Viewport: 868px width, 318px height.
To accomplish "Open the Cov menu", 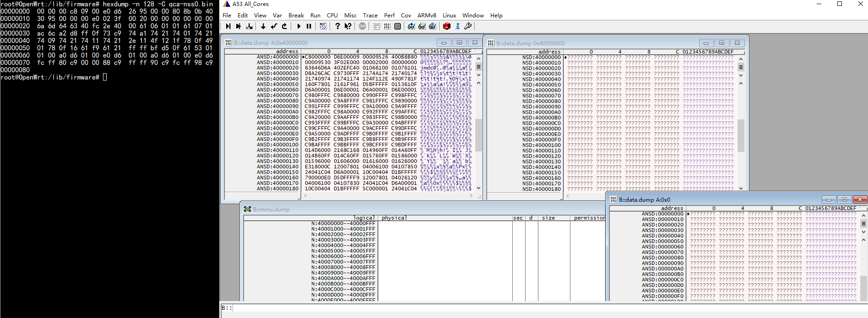I will click(x=406, y=15).
